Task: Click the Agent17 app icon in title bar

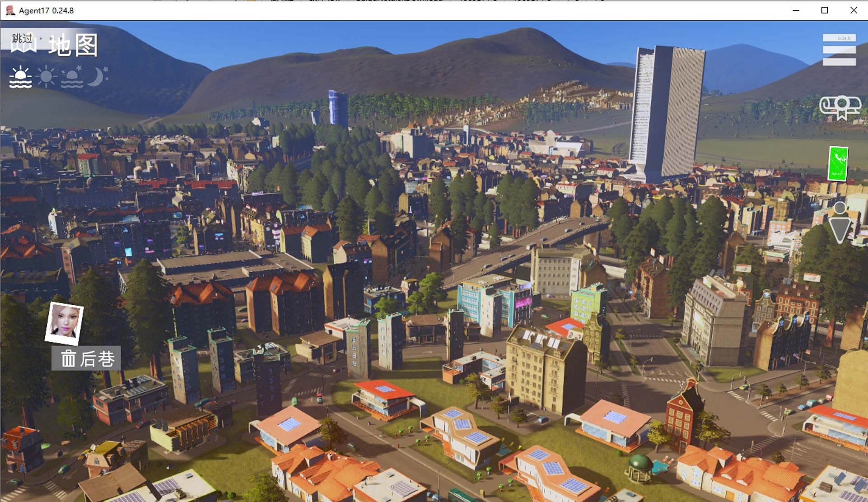Action: click(x=10, y=10)
